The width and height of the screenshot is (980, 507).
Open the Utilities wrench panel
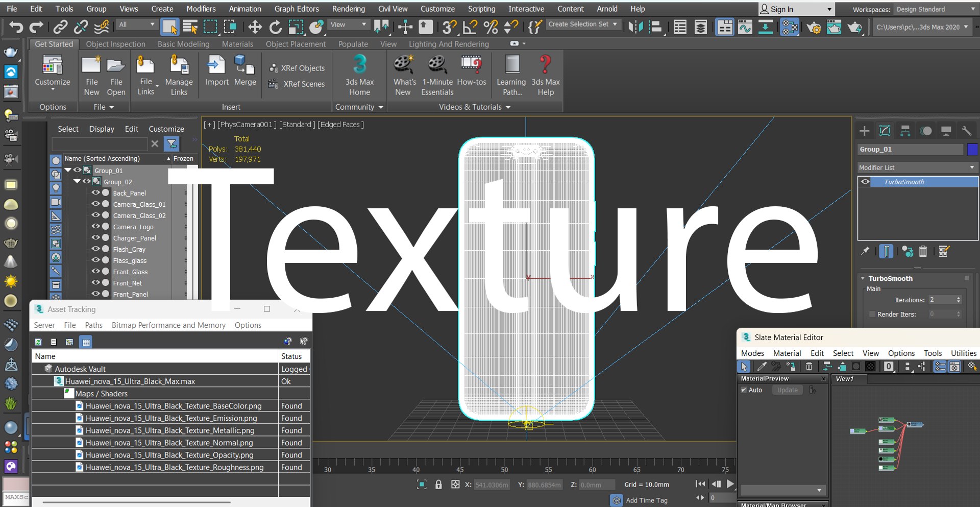(966, 131)
